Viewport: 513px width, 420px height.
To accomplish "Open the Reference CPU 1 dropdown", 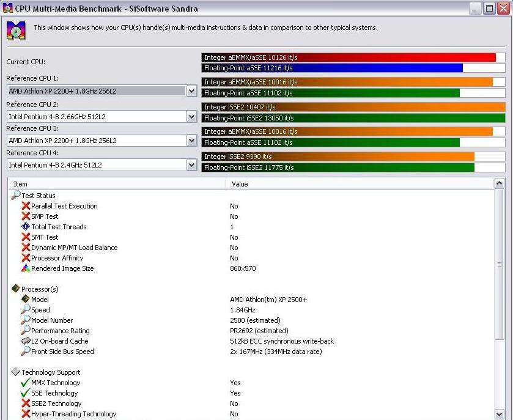I will 191,91.
